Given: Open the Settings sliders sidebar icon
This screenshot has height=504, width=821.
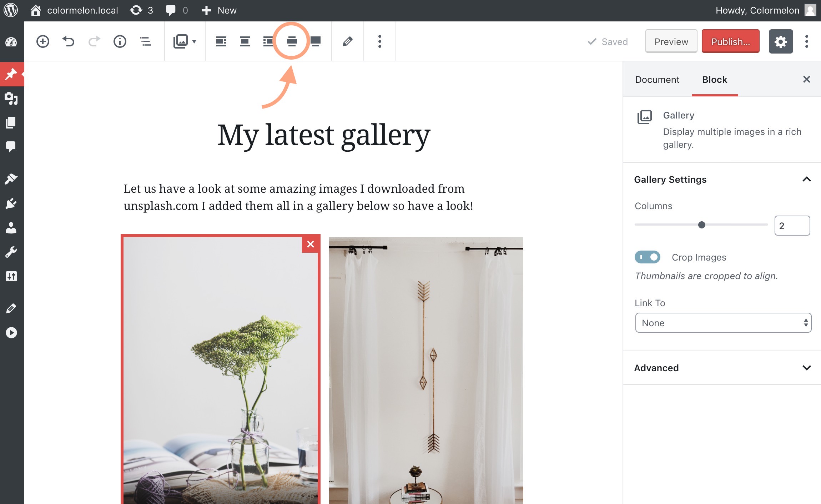Looking at the screenshot, I should point(11,276).
